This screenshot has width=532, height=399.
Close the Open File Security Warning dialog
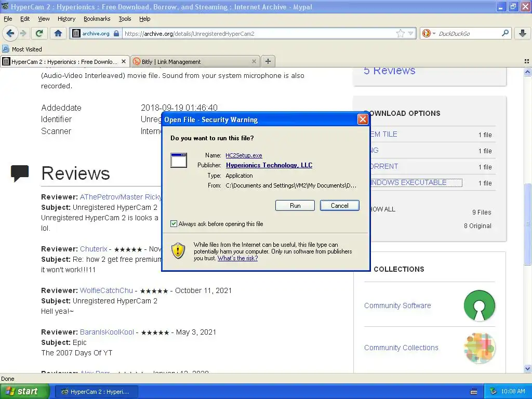(x=363, y=119)
